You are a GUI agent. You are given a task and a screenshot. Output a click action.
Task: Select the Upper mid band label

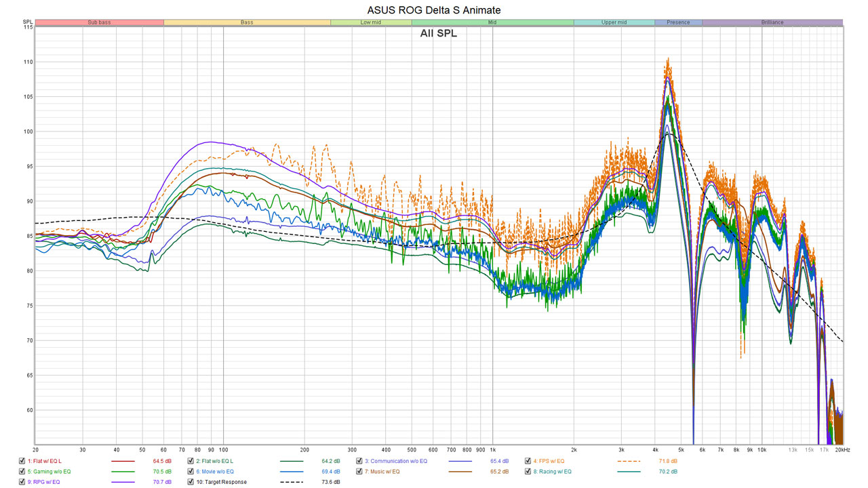614,22
